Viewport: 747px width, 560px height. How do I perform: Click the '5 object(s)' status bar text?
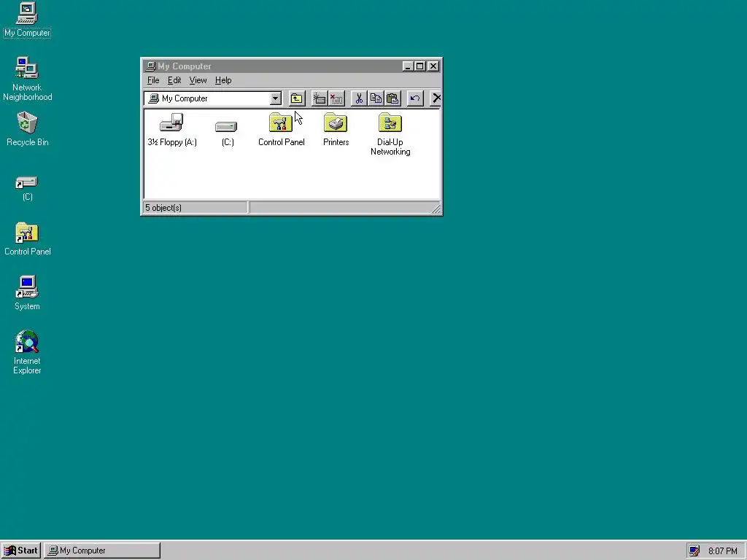click(x=163, y=208)
